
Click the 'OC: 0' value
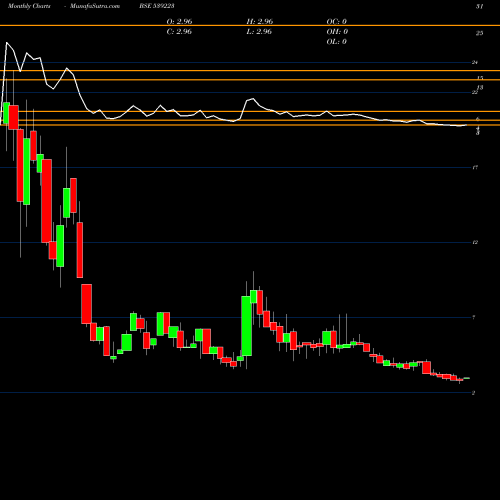click(337, 21)
